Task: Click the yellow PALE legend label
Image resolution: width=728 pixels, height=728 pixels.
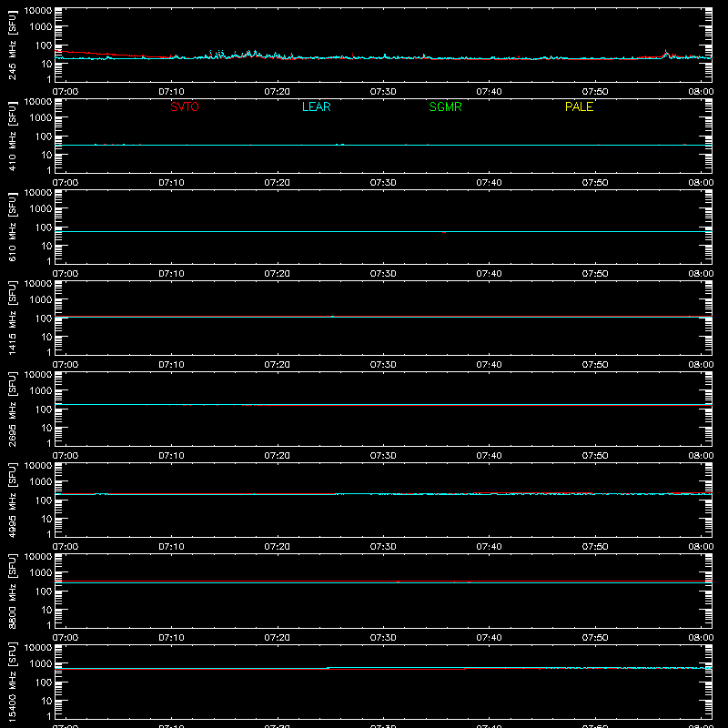Action: [x=579, y=106]
